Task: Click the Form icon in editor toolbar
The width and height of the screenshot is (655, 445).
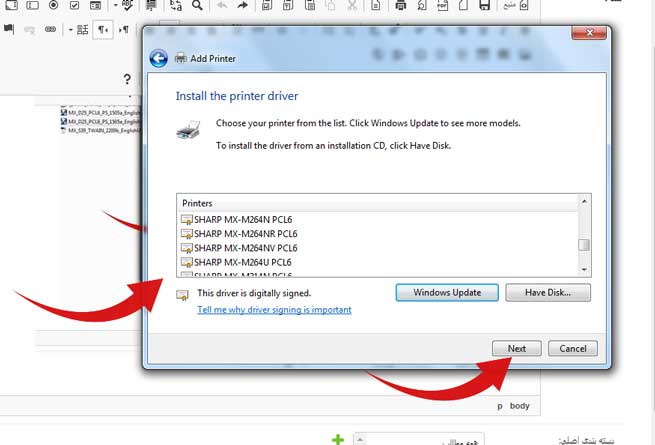Action: click(x=96, y=5)
